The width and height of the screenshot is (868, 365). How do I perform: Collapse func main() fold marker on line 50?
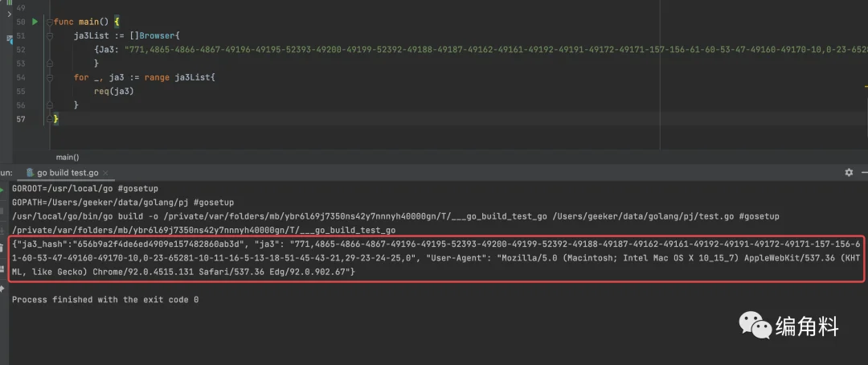coord(50,23)
